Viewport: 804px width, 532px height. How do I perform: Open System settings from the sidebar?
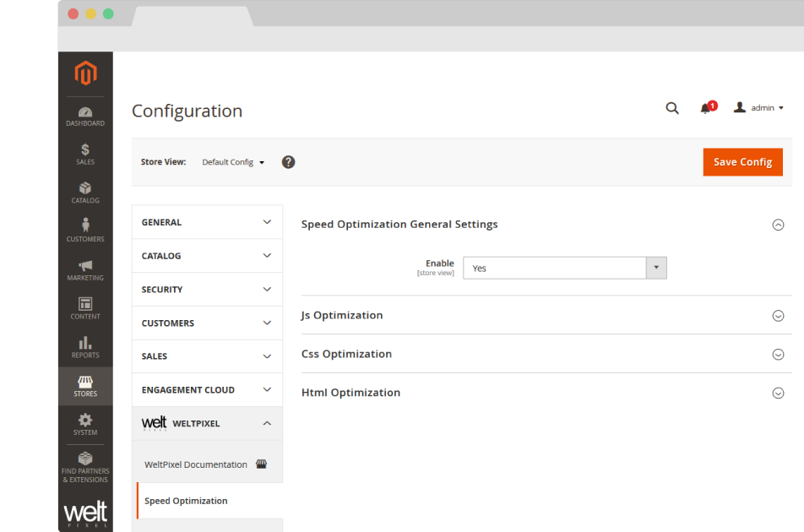pyautogui.click(x=84, y=425)
